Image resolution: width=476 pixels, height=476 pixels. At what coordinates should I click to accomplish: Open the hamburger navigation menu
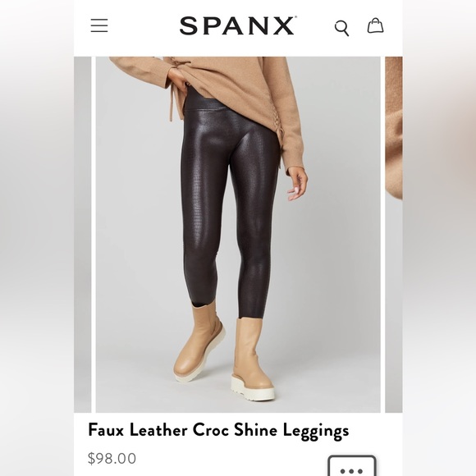(x=99, y=25)
